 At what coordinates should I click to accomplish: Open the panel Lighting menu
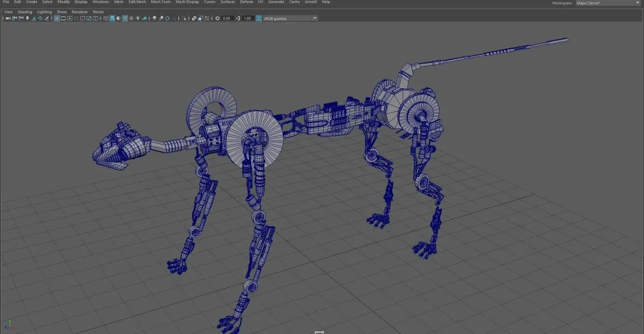[x=45, y=12]
